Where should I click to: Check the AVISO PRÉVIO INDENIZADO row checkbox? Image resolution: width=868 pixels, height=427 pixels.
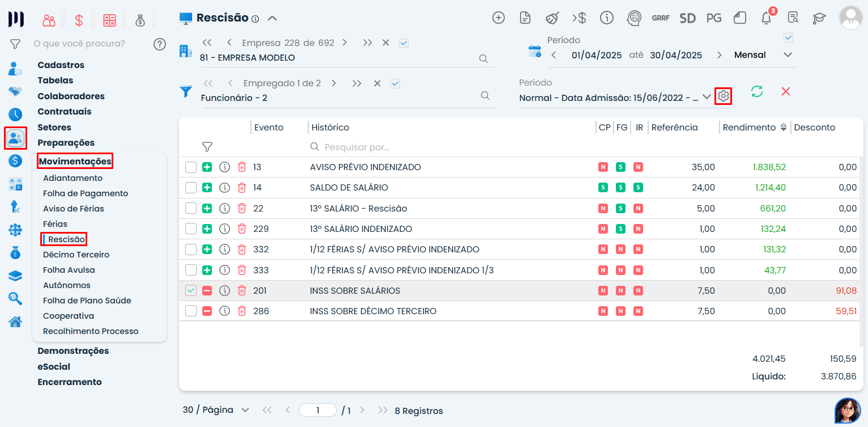tap(191, 167)
